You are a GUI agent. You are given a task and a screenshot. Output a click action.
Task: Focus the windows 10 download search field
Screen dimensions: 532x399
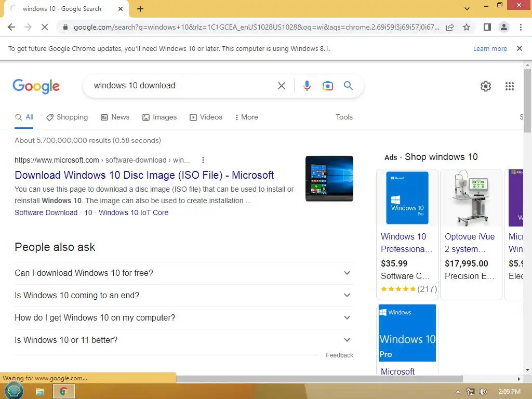pos(183,86)
